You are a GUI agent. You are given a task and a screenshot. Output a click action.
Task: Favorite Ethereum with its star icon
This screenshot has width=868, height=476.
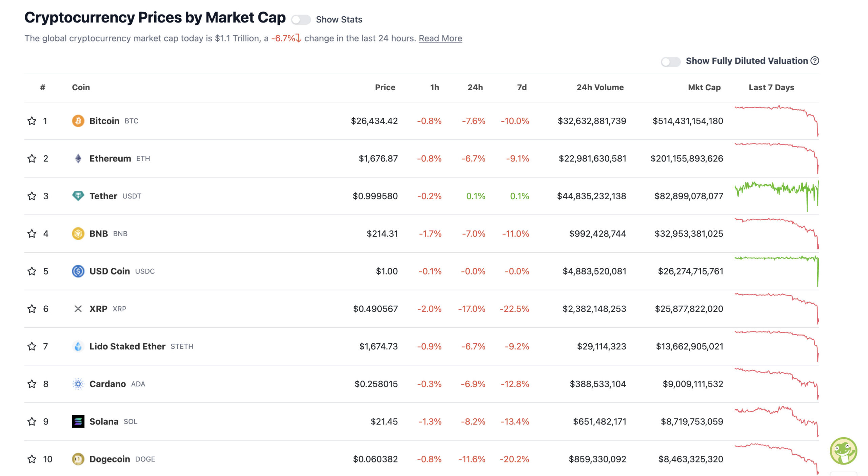(x=32, y=158)
